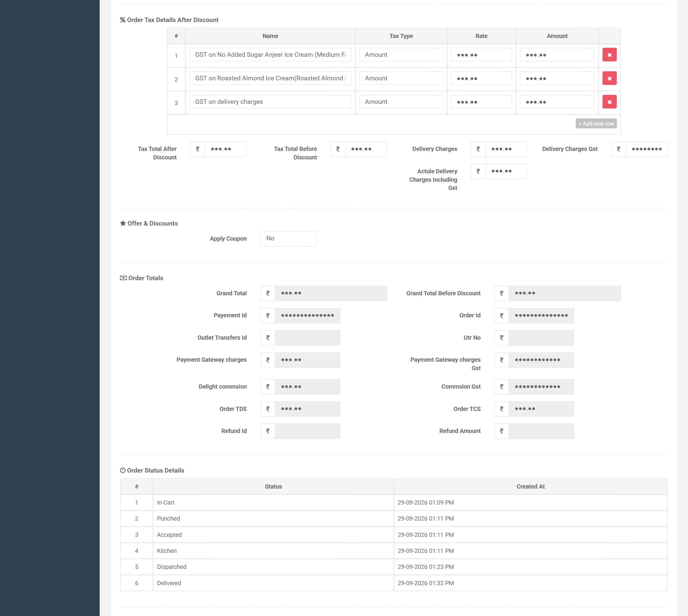Image resolution: width=688 pixels, height=616 pixels.
Task: Click the Grand Total Before Discount field
Action: pos(564,294)
